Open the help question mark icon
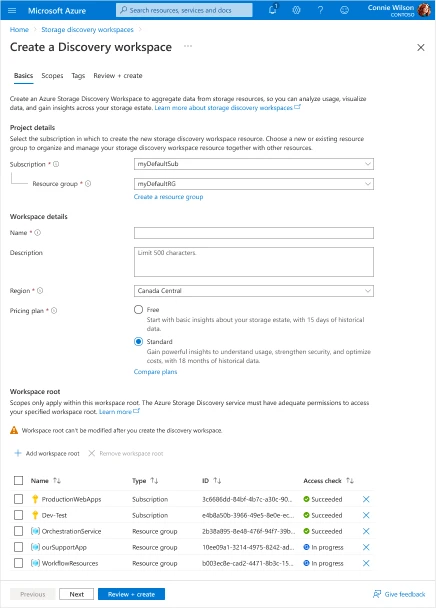Image resolution: width=436 pixels, height=608 pixels. pyautogui.click(x=320, y=10)
